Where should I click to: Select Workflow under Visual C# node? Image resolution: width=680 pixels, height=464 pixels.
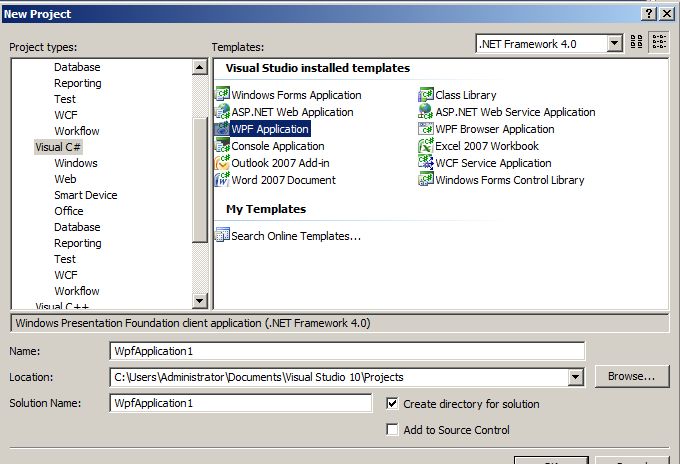point(77,291)
